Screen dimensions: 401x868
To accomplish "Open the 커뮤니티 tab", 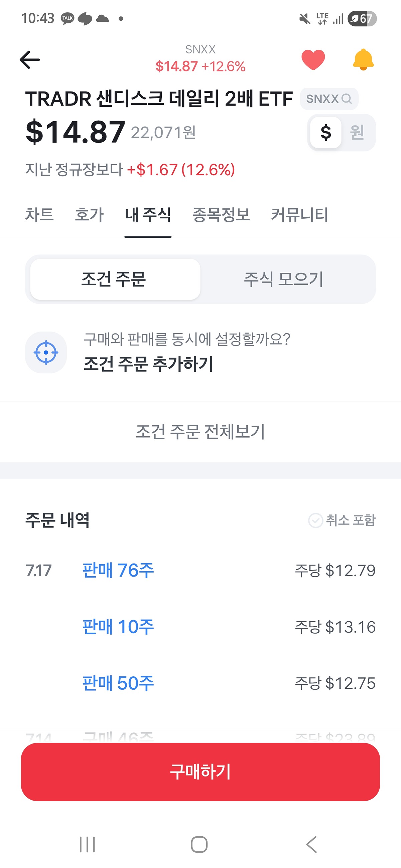I will point(299,215).
